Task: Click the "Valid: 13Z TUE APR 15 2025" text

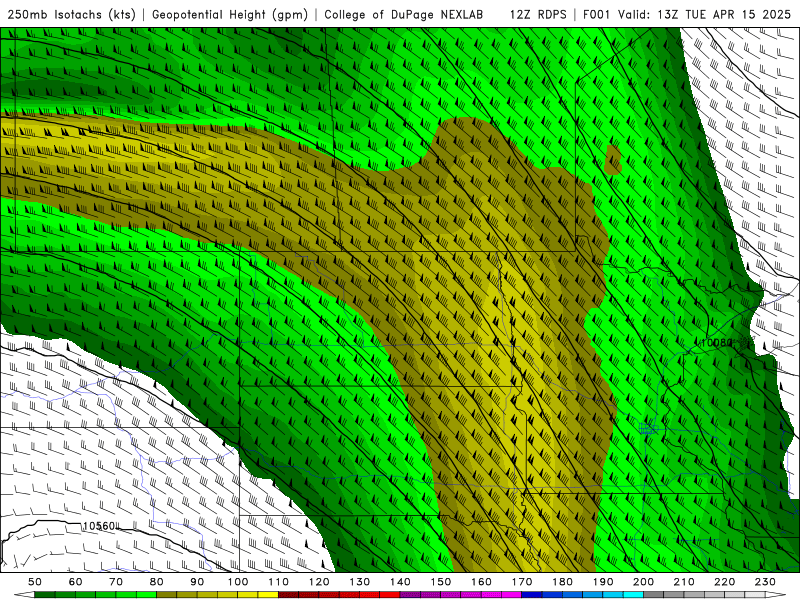Action: point(705,14)
